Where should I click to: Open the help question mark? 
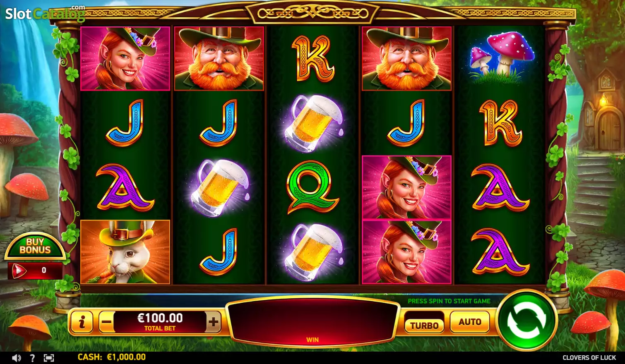pyautogui.click(x=33, y=358)
